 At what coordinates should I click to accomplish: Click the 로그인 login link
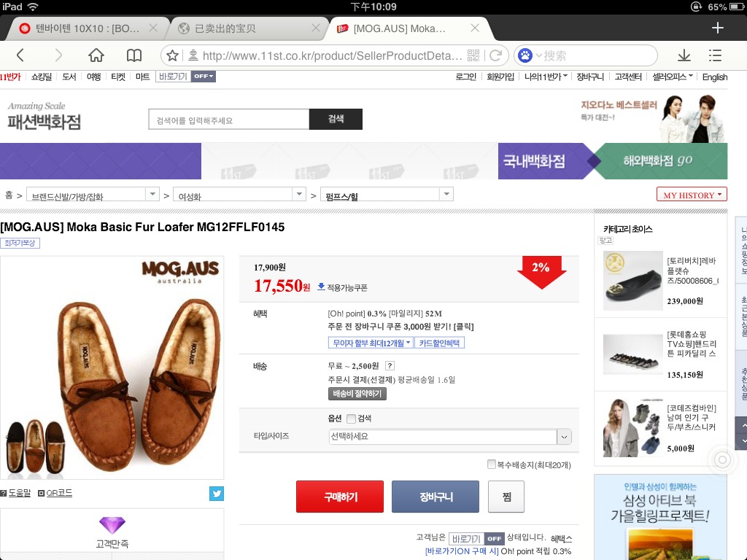coord(466,77)
